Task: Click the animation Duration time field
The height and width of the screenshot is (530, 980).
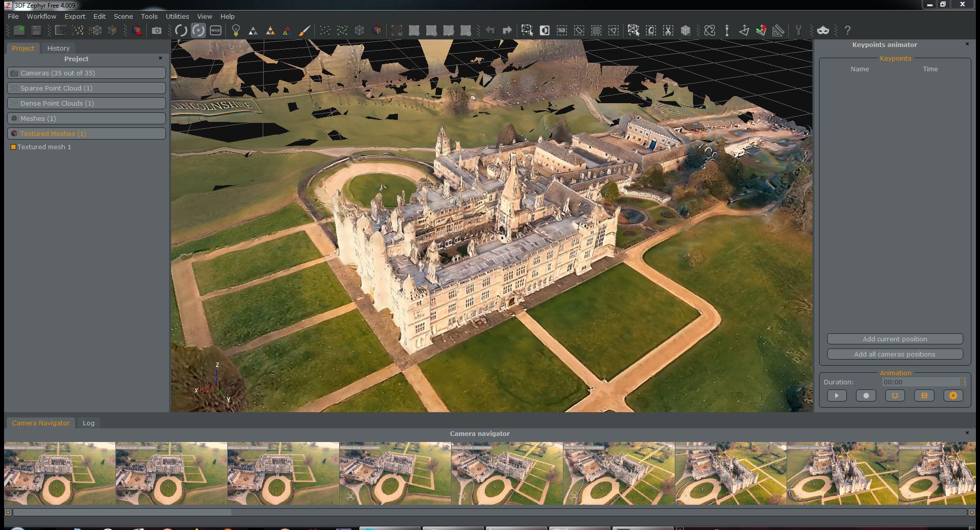Action: [923, 382]
